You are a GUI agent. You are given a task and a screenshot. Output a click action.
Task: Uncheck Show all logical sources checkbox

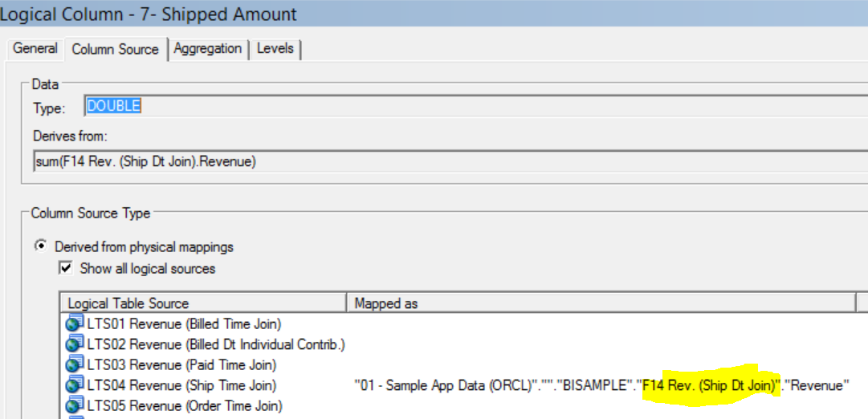click(x=66, y=269)
